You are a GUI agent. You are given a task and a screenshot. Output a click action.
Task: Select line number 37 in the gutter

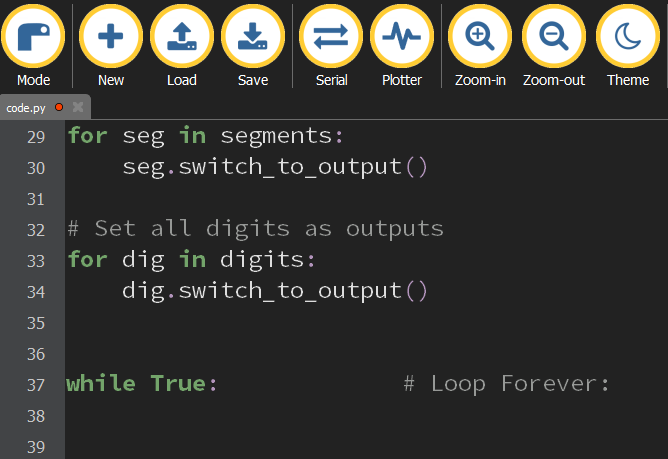coord(36,385)
